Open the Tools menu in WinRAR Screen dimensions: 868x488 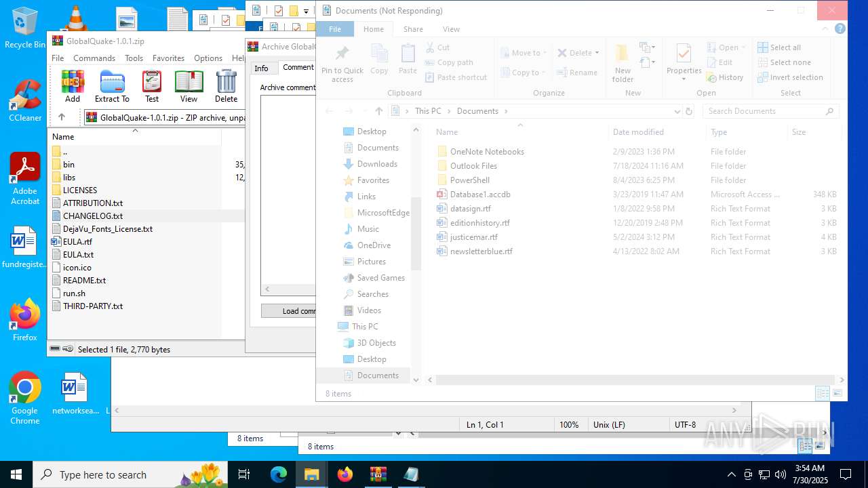(x=134, y=58)
